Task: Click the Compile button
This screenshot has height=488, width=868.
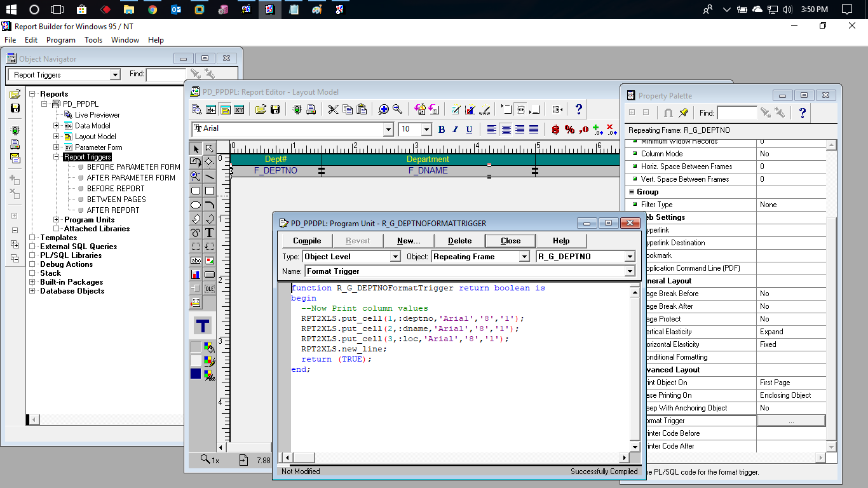Action: click(307, 241)
